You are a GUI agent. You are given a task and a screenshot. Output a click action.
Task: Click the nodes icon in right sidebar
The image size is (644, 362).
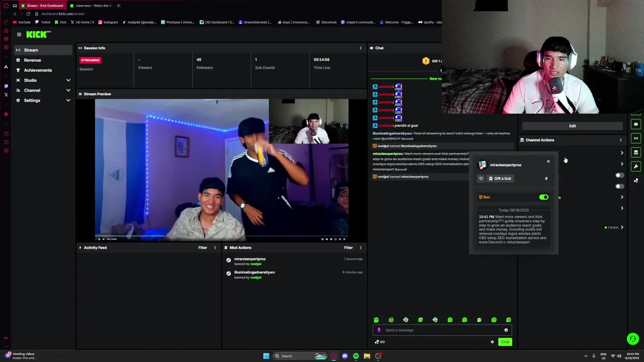pyautogui.click(x=636, y=180)
